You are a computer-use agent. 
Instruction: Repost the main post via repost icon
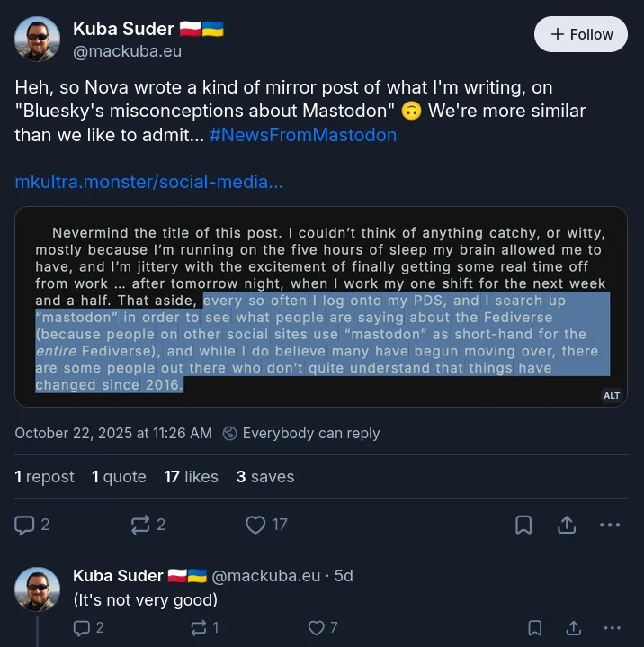pos(140,525)
